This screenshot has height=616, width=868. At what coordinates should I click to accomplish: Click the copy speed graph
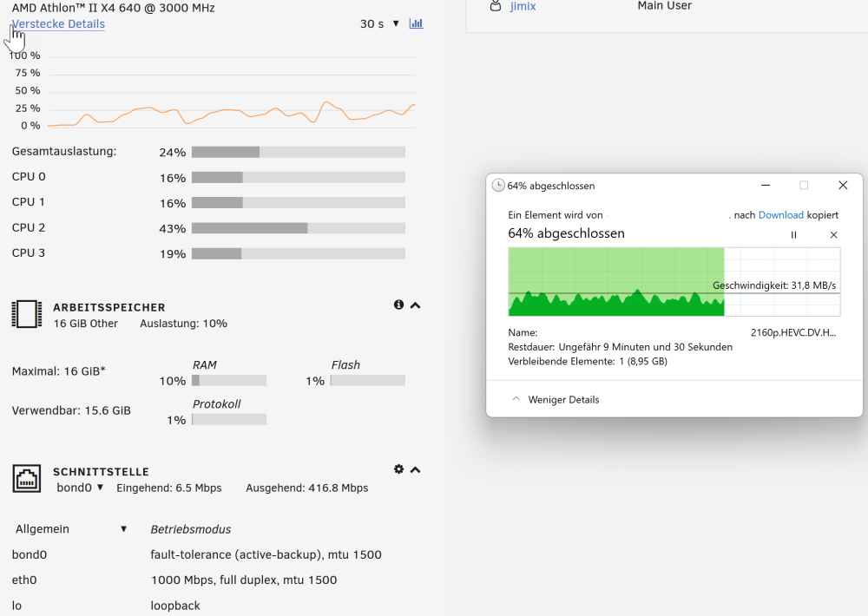click(674, 282)
